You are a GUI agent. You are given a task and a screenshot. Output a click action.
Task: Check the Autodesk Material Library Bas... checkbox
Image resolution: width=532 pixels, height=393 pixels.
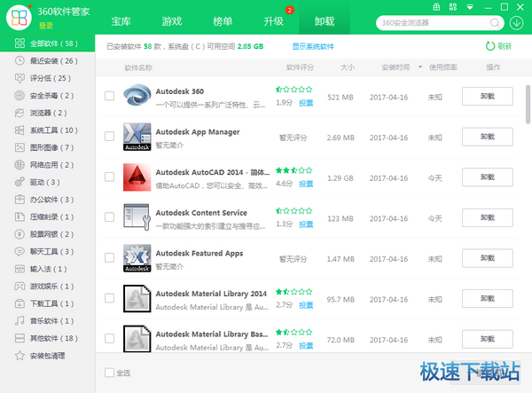pyautogui.click(x=109, y=338)
